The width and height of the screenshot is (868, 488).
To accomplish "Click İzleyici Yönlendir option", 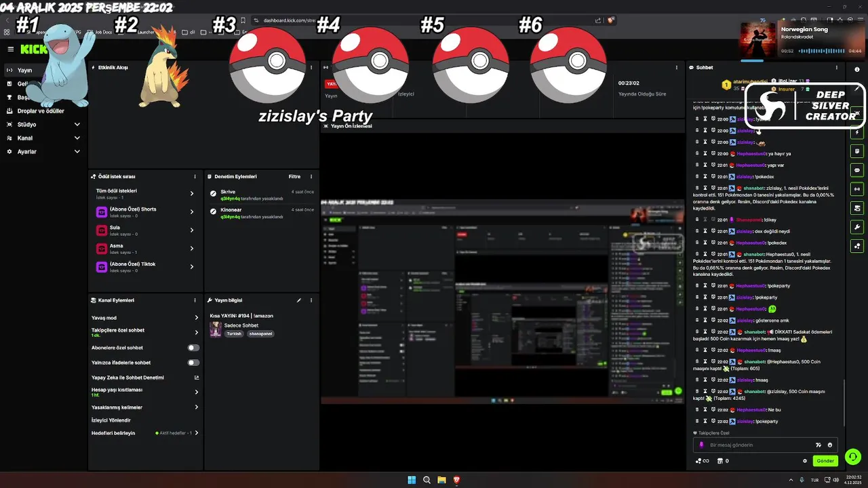I will pyautogui.click(x=111, y=420).
